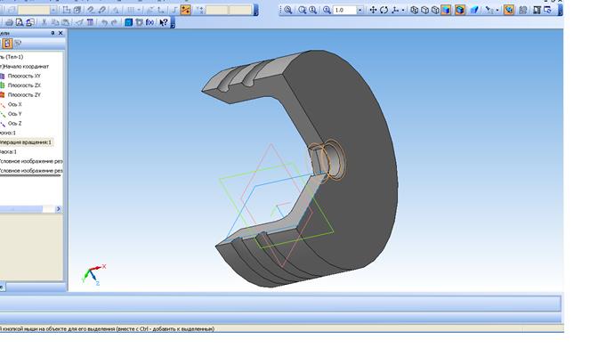This screenshot has height=364, width=606.
Task: Select the Rotate view tool
Action: point(384,10)
